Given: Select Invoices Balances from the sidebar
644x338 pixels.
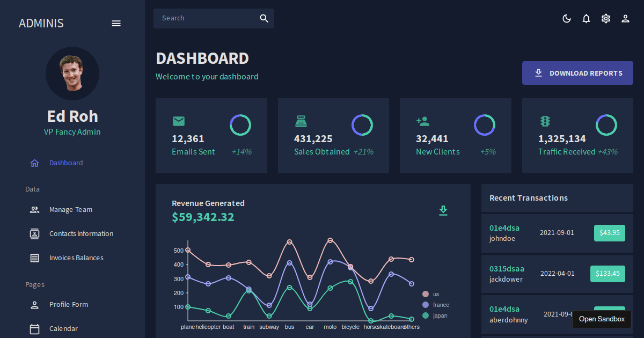Looking at the screenshot, I should (76, 258).
